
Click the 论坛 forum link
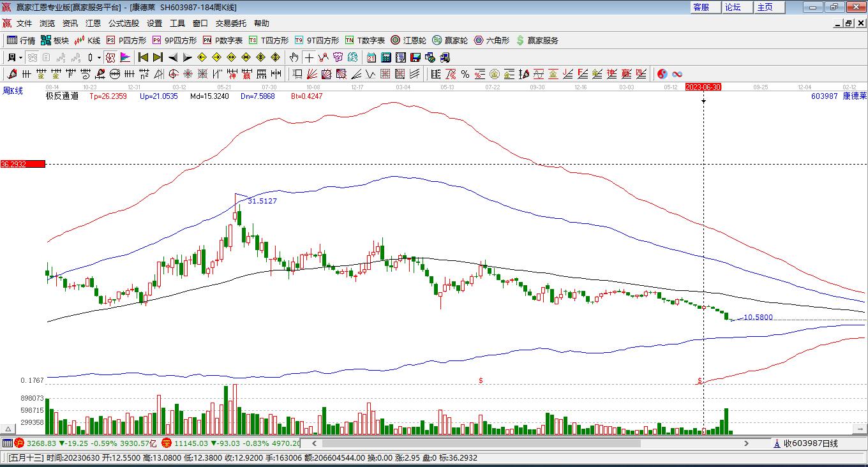[x=733, y=7]
